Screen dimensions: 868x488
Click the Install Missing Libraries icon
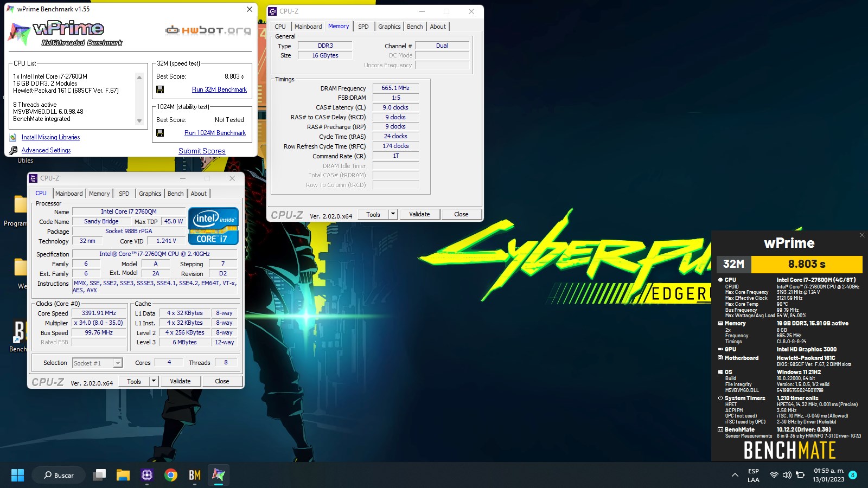[x=13, y=137]
